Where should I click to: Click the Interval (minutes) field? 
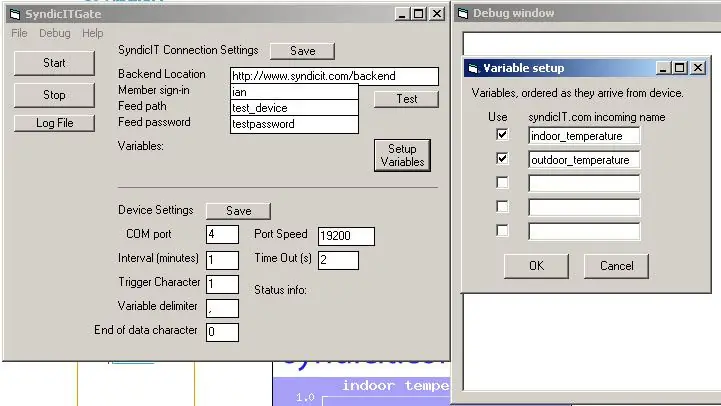(x=222, y=260)
